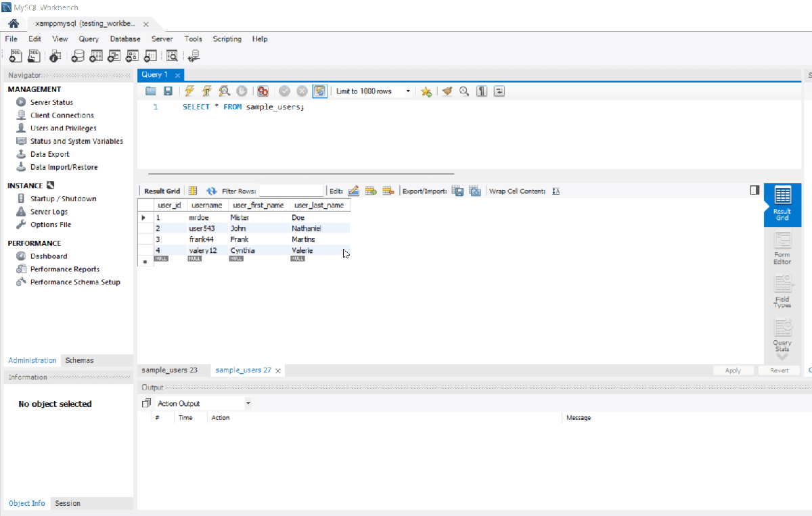Execute the query with the lightning bolt icon
The image size is (812, 516).
[x=189, y=91]
